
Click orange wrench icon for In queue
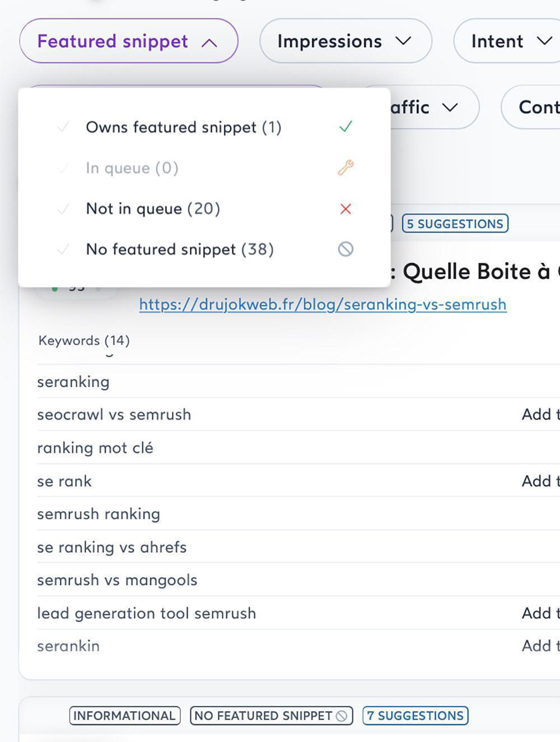[346, 168]
